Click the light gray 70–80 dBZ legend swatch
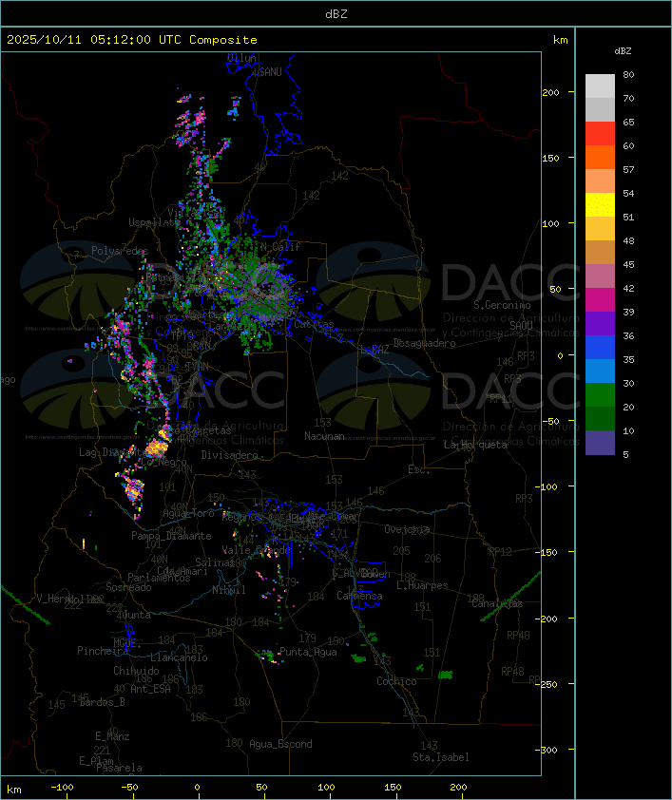This screenshot has height=800, width=672. 600,86
